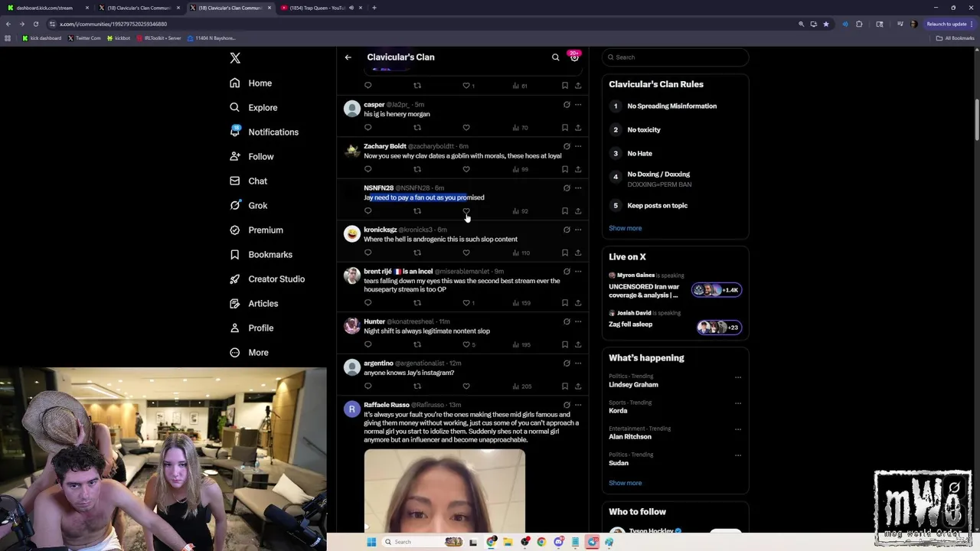Open more options on Hunter's post
The width and height of the screenshot is (980, 551).
click(578, 321)
